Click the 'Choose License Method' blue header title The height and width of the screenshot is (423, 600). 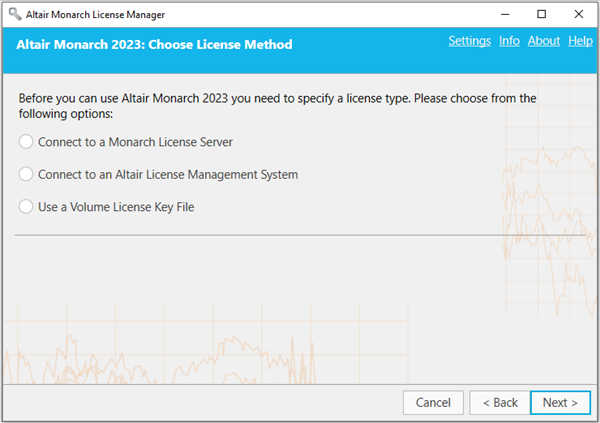tap(154, 44)
